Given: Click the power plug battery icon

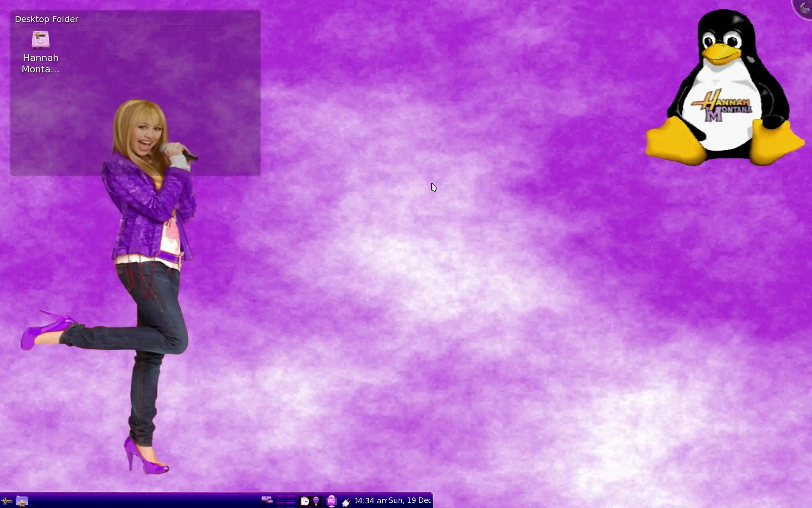Looking at the screenshot, I should 346,502.
